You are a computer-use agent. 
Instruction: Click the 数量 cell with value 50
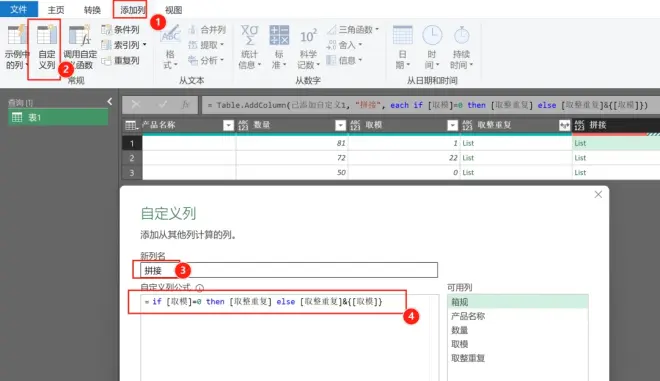[x=292, y=173]
